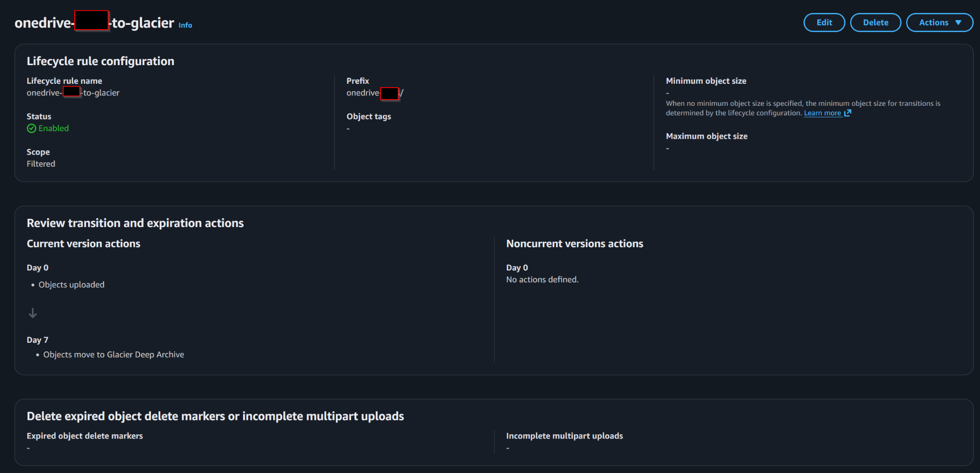Follow the Learn more link
980x473 pixels.
[822, 113]
